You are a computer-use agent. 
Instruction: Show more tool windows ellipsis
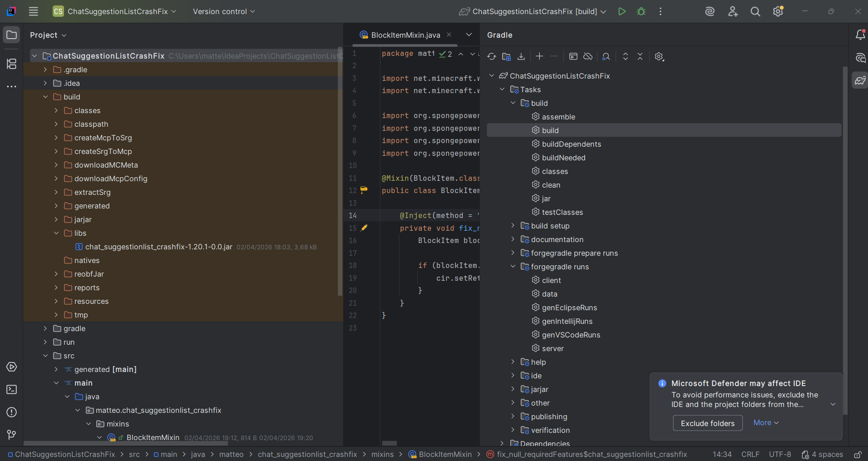pyautogui.click(x=12, y=86)
